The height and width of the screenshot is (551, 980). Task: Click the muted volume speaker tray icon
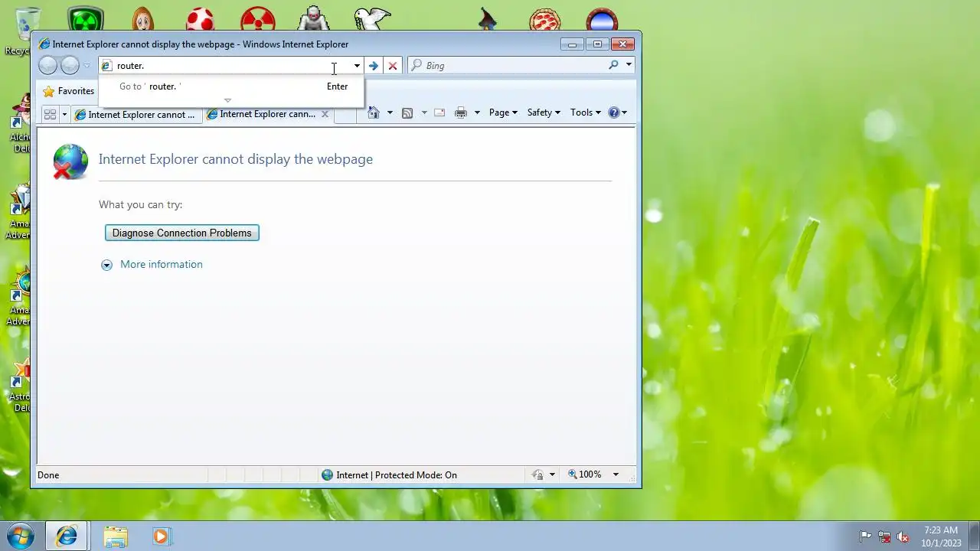(903, 536)
